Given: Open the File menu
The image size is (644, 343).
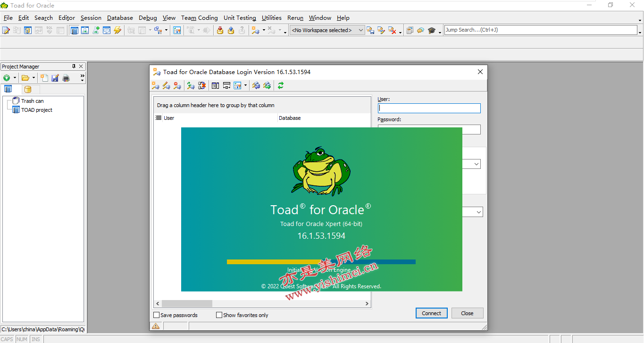Looking at the screenshot, I should (x=8, y=18).
